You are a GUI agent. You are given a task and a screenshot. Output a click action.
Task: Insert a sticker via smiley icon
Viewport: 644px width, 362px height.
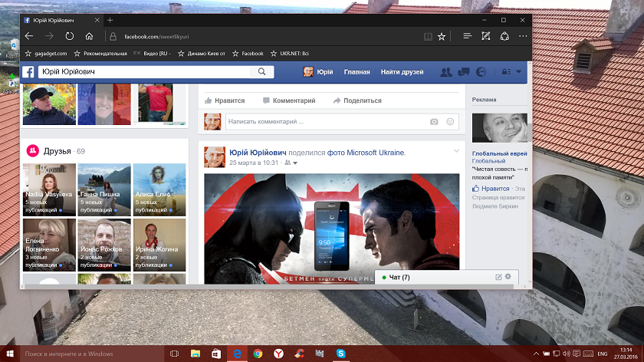[450, 122]
